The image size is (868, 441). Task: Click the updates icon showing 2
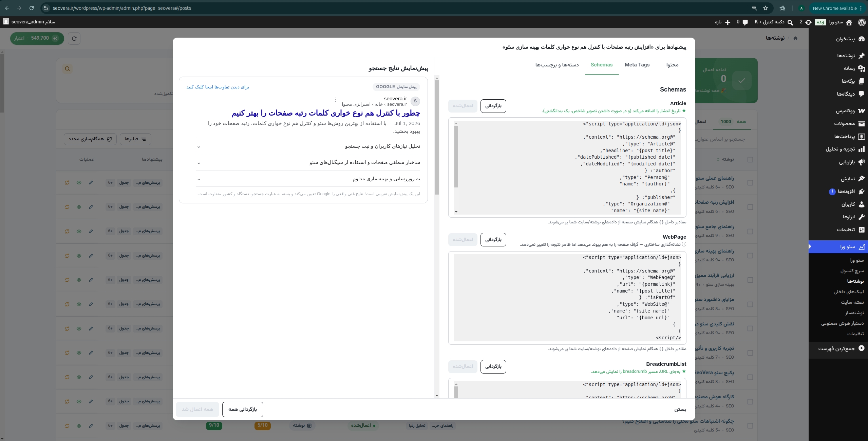click(x=808, y=22)
